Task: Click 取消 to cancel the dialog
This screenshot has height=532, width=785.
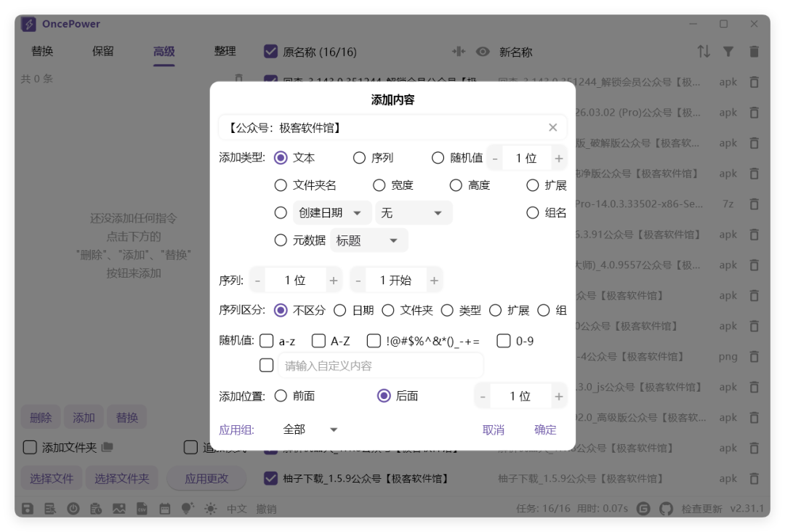Action: pos(493,430)
